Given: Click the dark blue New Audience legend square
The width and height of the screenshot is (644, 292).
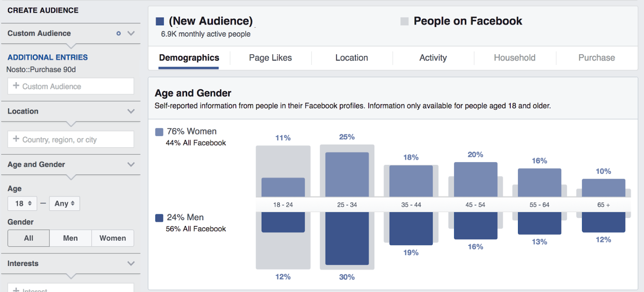Looking at the screenshot, I should 160,22.
